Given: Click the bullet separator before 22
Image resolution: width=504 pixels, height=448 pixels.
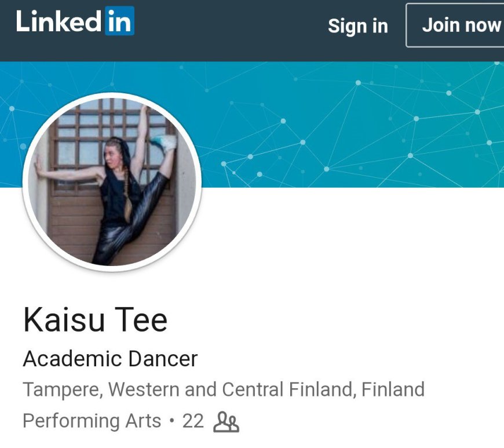Looking at the screenshot, I should click(171, 421).
